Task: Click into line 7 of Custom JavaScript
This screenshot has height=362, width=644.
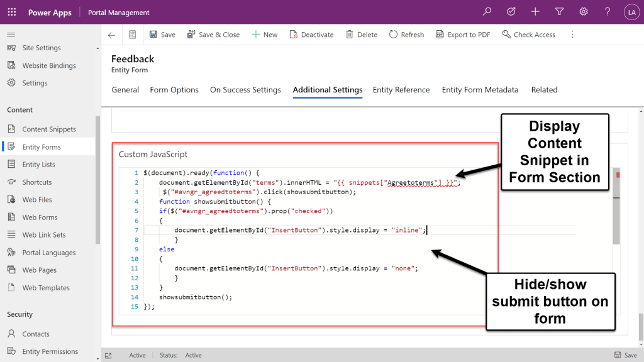Action: pos(296,231)
